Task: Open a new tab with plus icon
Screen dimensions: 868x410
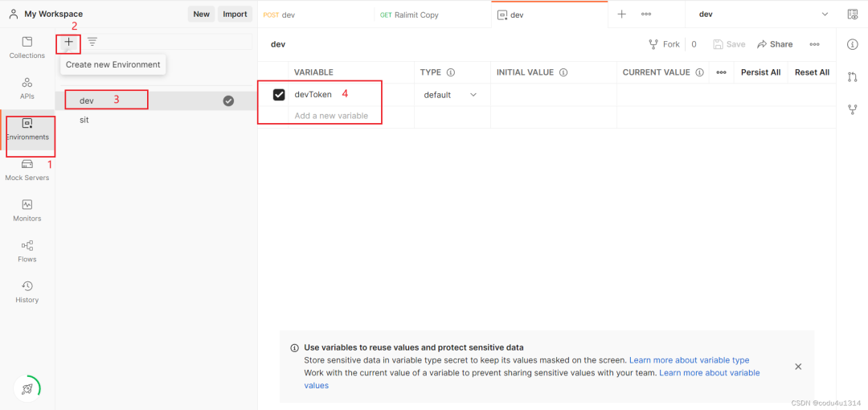Action: pos(621,14)
